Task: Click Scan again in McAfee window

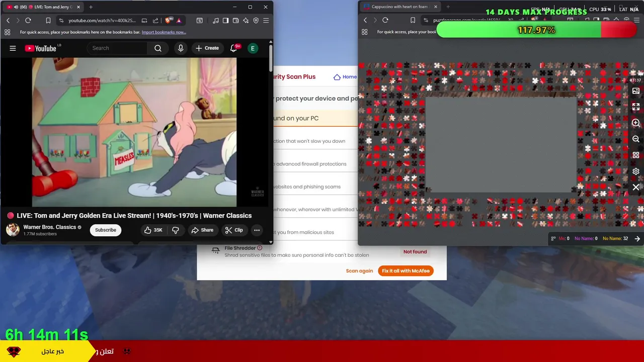Action: (x=359, y=271)
